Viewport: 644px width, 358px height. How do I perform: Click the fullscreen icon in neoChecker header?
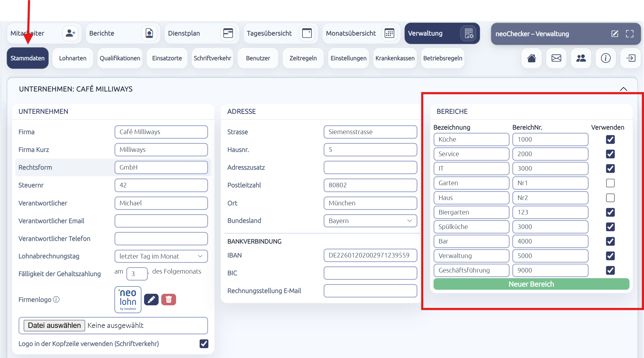pyautogui.click(x=630, y=34)
